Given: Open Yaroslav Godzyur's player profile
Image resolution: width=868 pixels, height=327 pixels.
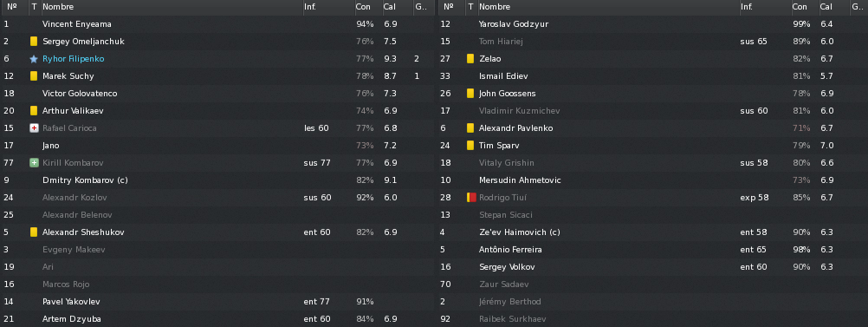Looking at the screenshot, I should [514, 24].
